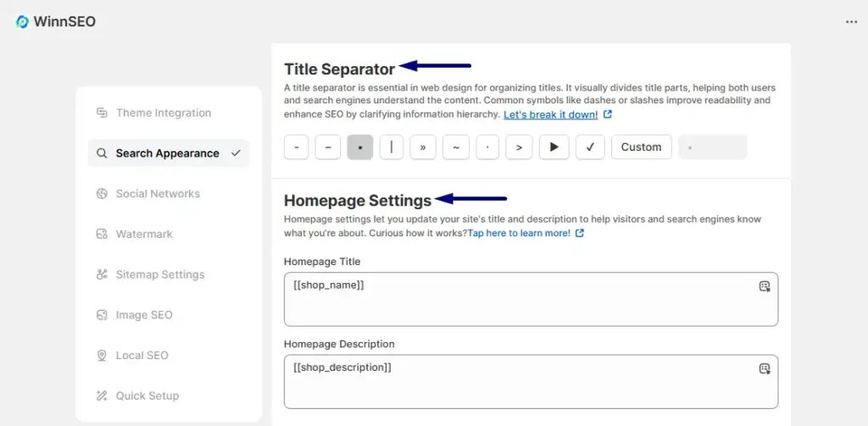This screenshot has width=868, height=426.
Task: Select the bullet dot separator
Action: 359,147
